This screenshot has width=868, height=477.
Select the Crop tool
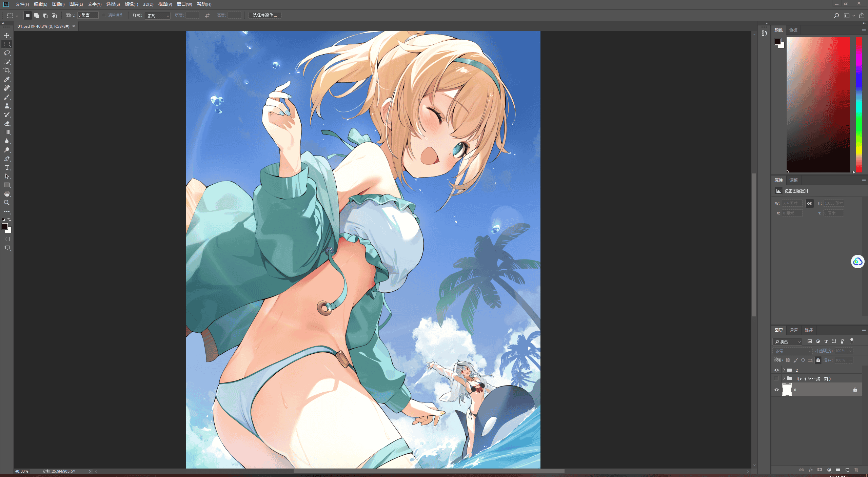click(7, 70)
